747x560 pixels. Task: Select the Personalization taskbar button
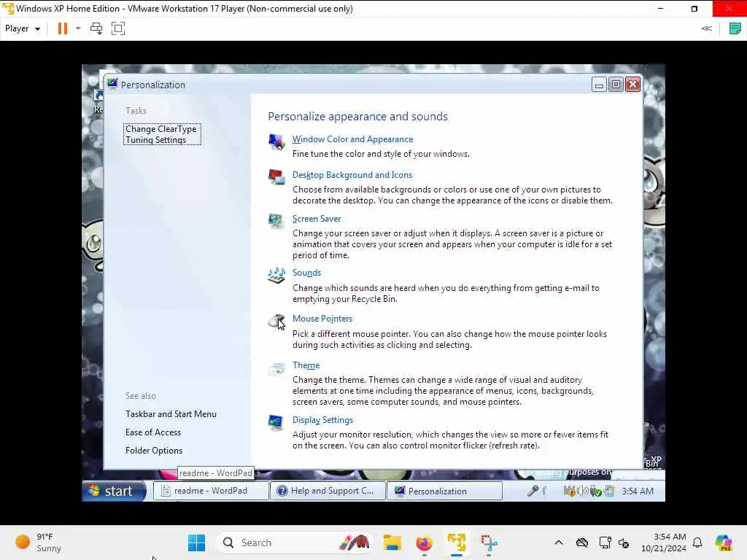click(x=444, y=491)
